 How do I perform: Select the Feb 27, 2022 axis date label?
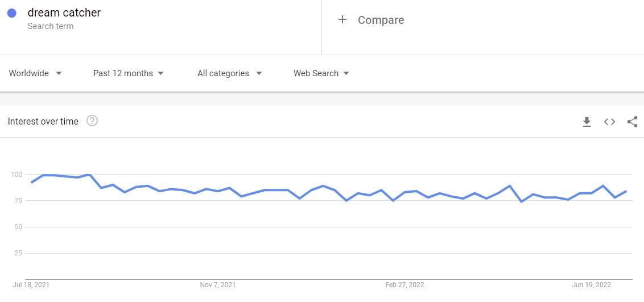404,285
